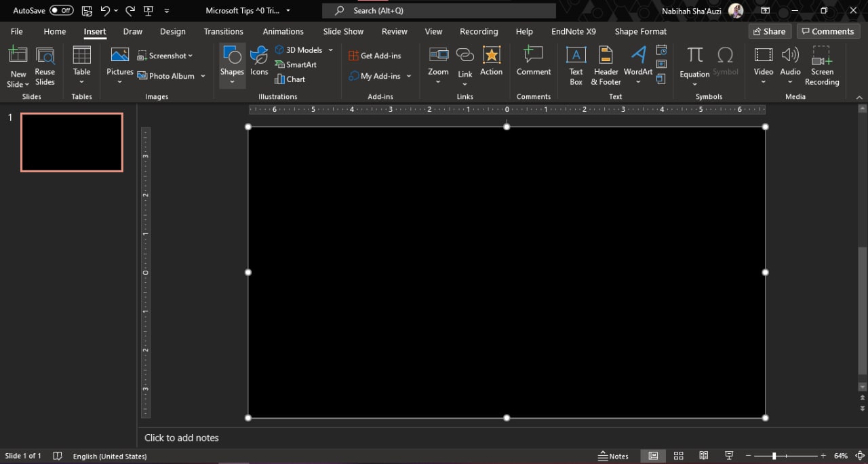
Task: Expand the 3D Models dropdown arrow
Action: pos(331,50)
